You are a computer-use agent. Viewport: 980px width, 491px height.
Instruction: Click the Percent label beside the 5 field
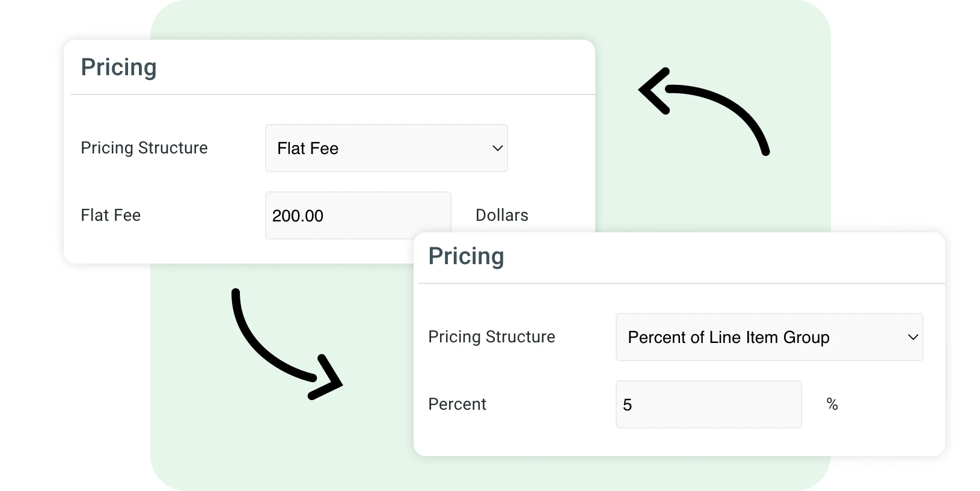(x=457, y=404)
